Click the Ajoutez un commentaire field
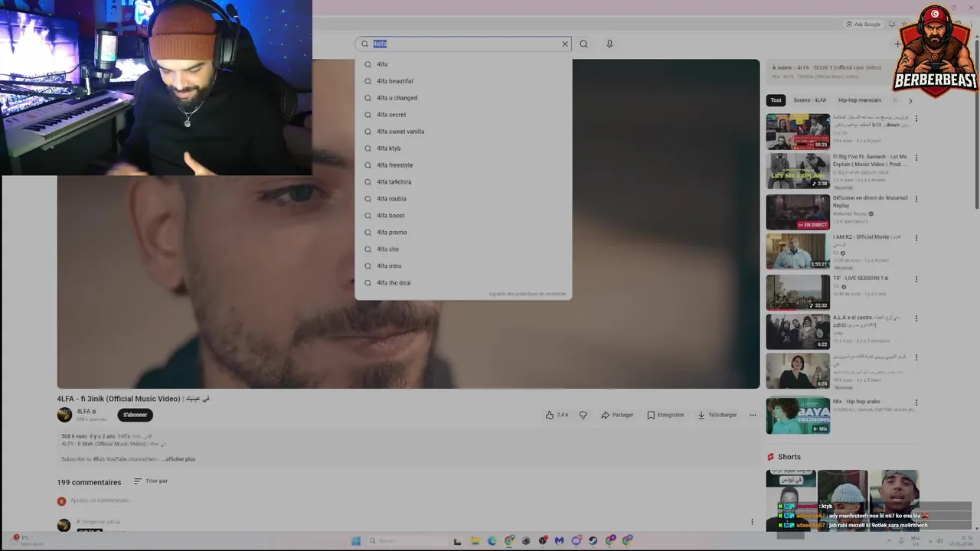The image size is (980, 551). point(101,500)
